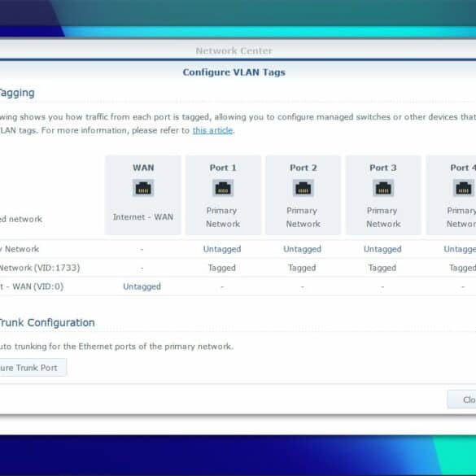Select the Port 1 column header

click(x=223, y=168)
